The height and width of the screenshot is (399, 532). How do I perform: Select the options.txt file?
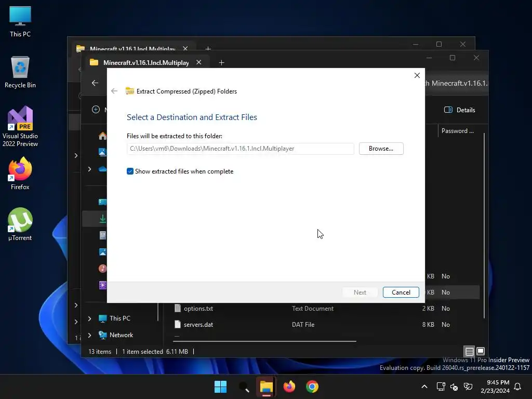pos(198,309)
